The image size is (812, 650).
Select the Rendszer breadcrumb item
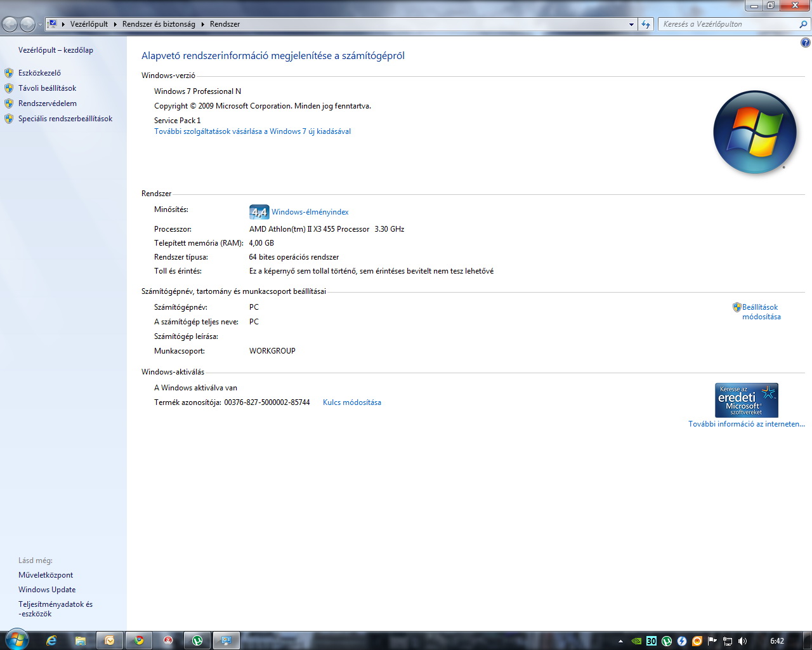click(225, 24)
